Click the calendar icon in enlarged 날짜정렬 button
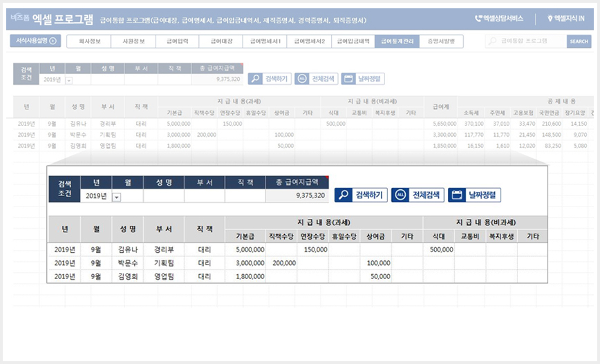The height and width of the screenshot is (364, 600). (457, 195)
